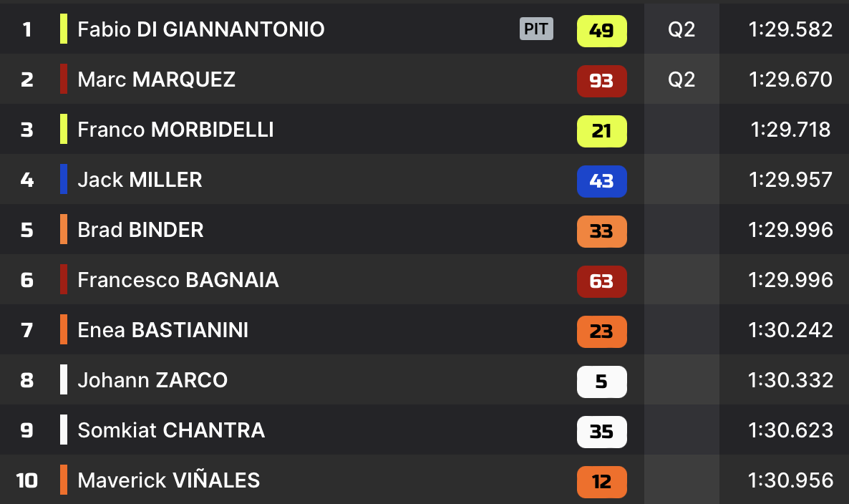Click Jack MILLER's blue team color bar
This screenshot has width=849, height=504.
coord(64,180)
